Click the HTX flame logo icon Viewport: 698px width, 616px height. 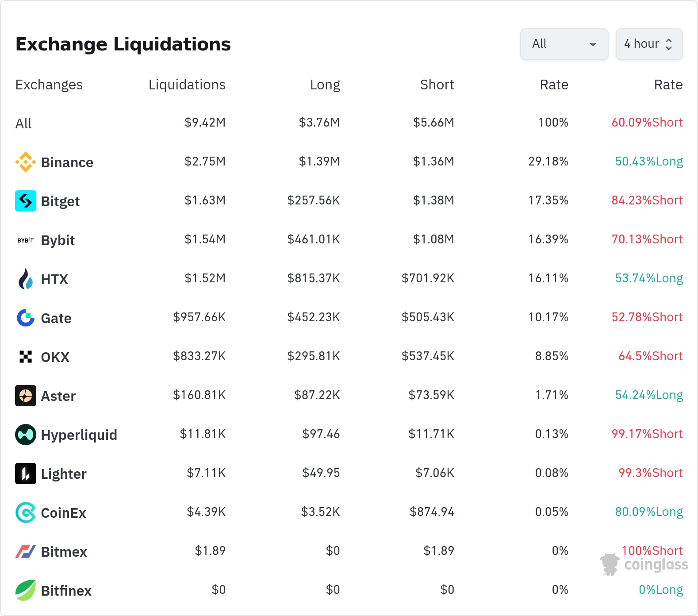coord(26,279)
